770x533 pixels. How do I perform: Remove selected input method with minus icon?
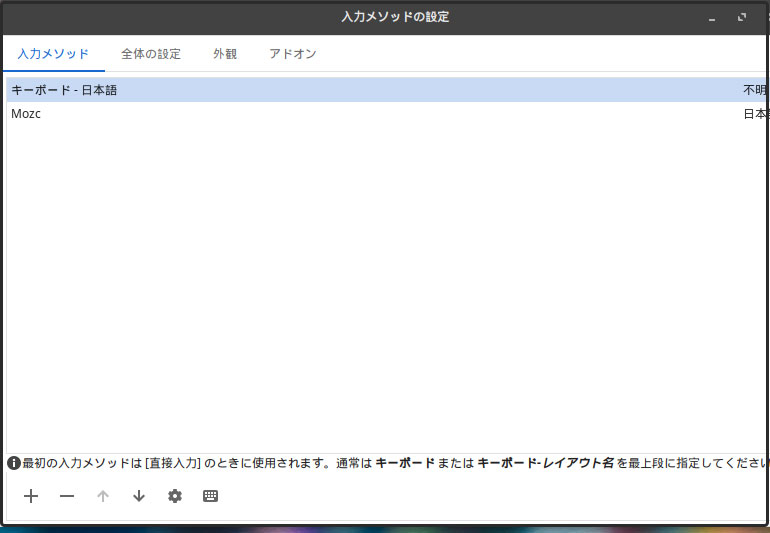(67, 496)
